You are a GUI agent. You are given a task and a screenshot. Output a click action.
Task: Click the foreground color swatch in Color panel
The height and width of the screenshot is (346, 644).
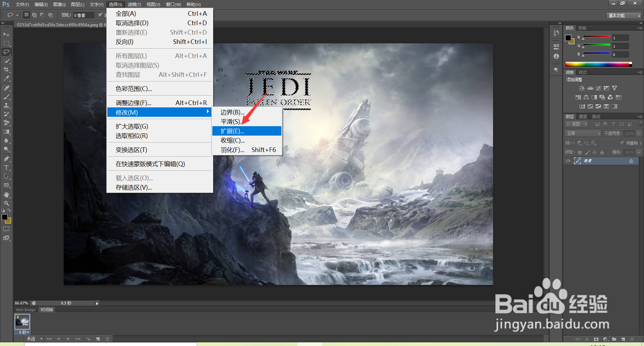click(568, 38)
